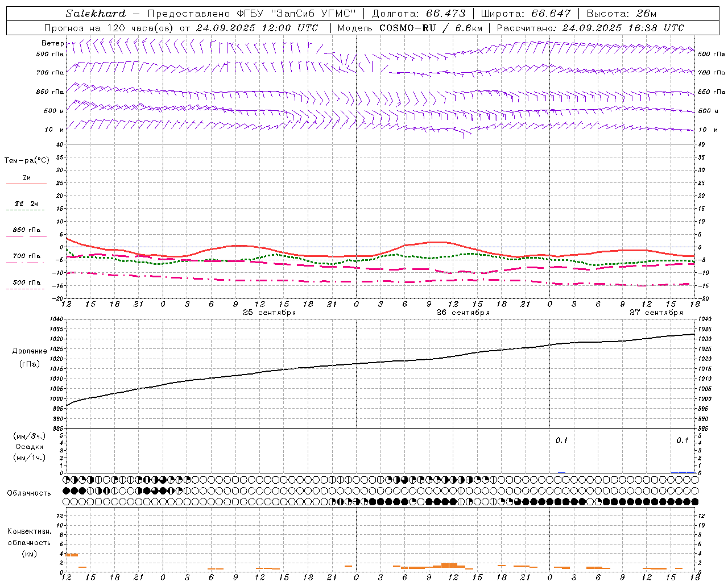728x582 pixels.
Task: Click the "Широта: 66.647" latitude value
Action: [x=526, y=14]
